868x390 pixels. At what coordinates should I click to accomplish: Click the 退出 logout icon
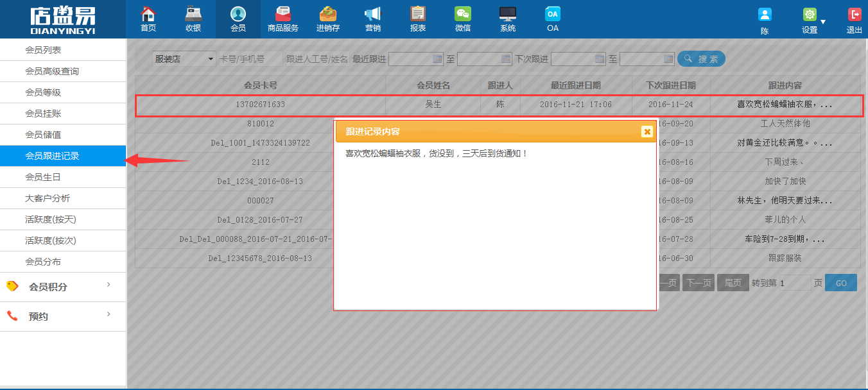pos(855,21)
